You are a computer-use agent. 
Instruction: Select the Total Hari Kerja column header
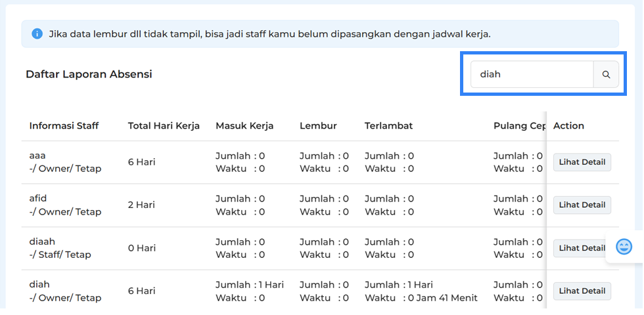[164, 125]
